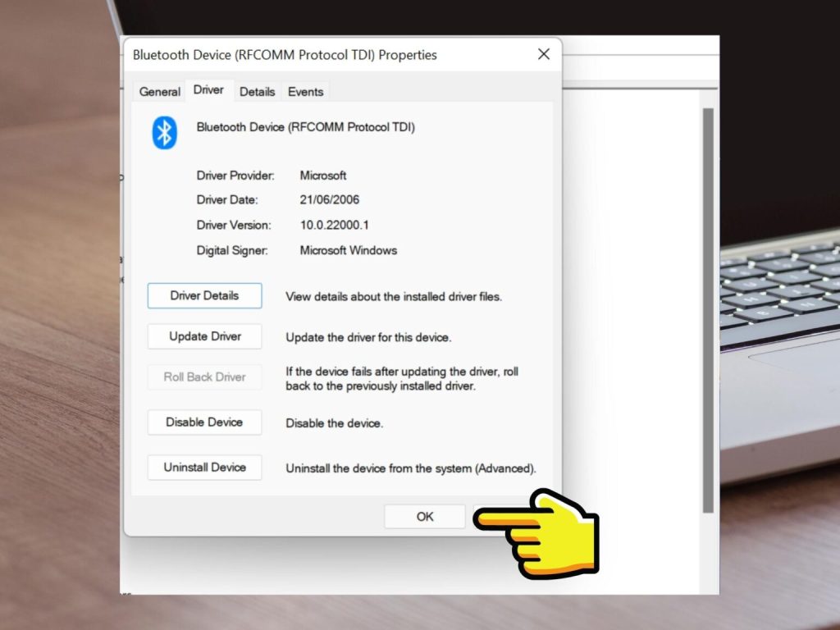Confirm the dialog with OK

424,517
